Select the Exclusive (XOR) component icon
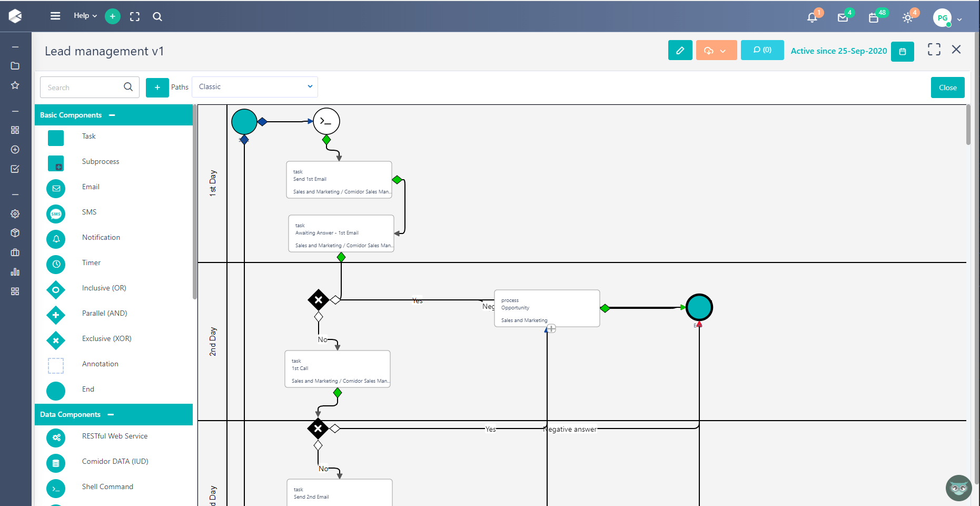 pyautogui.click(x=56, y=340)
